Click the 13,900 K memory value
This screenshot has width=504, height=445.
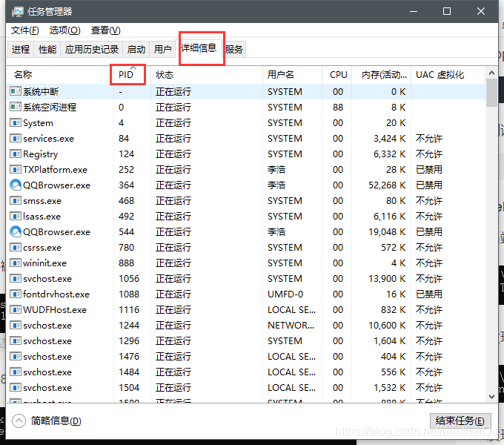pyautogui.click(x=387, y=278)
